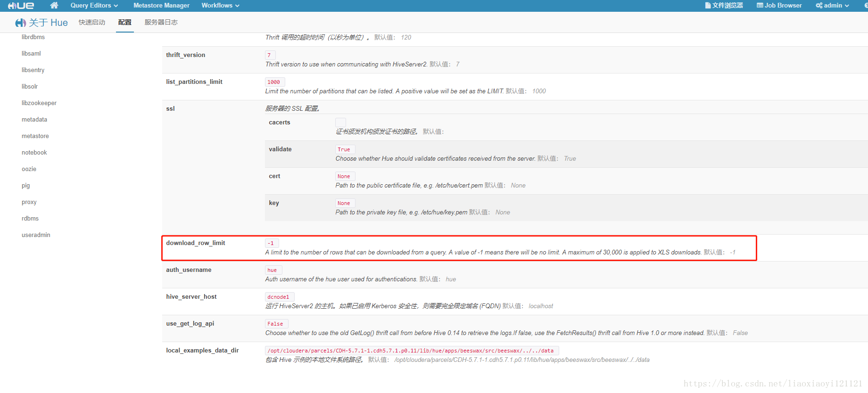Screen dimensions: 868x393
Task: Open the Workflows dropdown menu
Action: (x=221, y=6)
